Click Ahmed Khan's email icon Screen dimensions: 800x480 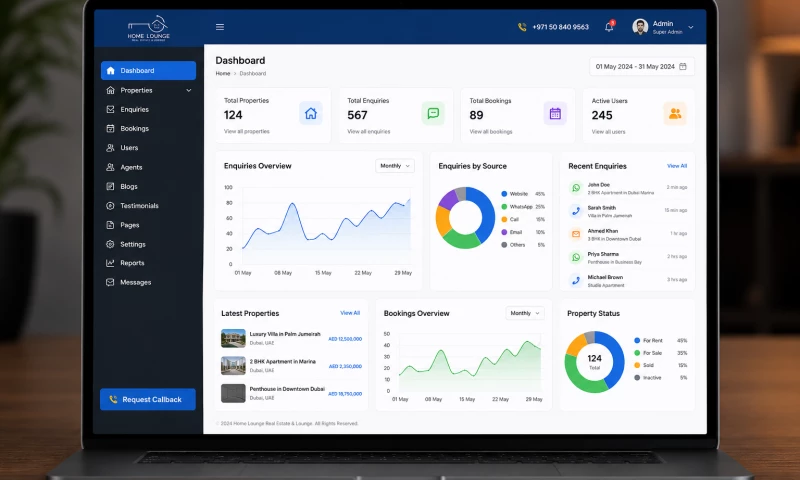pos(576,234)
